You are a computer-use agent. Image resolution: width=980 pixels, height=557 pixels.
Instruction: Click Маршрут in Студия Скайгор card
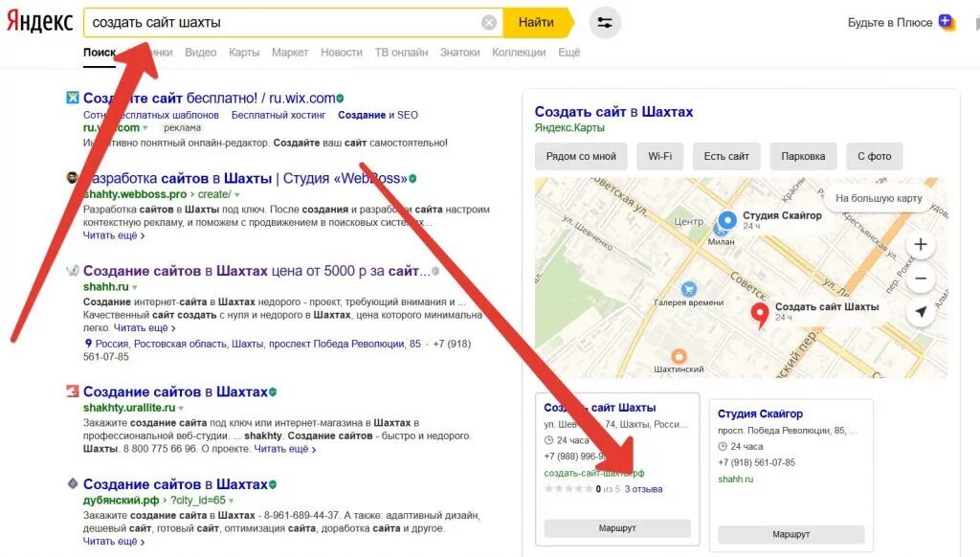pos(791,534)
